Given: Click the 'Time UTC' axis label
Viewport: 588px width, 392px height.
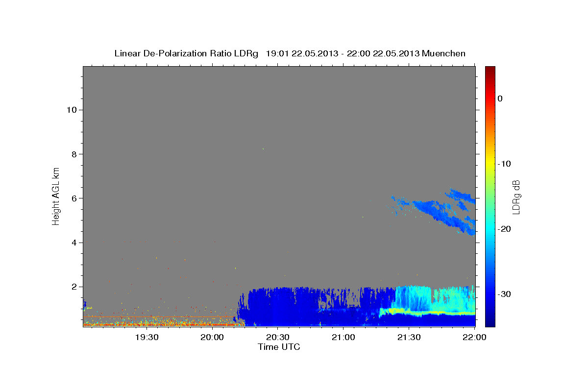Looking at the screenshot, I should pyautogui.click(x=279, y=347).
